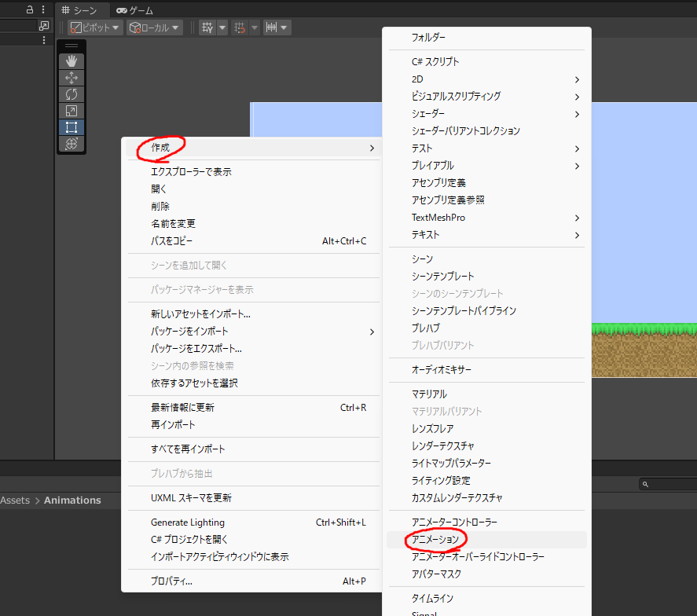The height and width of the screenshot is (616, 697).
Task: Choose エクスプローラーで表示
Action: (x=253, y=171)
